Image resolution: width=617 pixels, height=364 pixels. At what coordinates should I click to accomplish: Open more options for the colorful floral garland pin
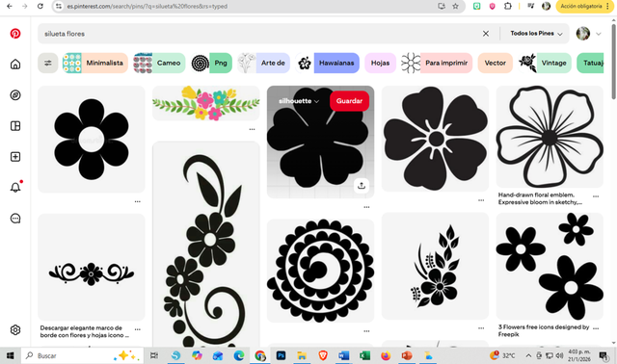pyautogui.click(x=252, y=129)
